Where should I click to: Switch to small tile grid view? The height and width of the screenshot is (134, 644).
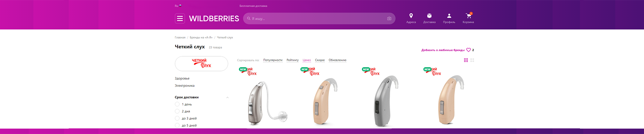tap(466, 60)
